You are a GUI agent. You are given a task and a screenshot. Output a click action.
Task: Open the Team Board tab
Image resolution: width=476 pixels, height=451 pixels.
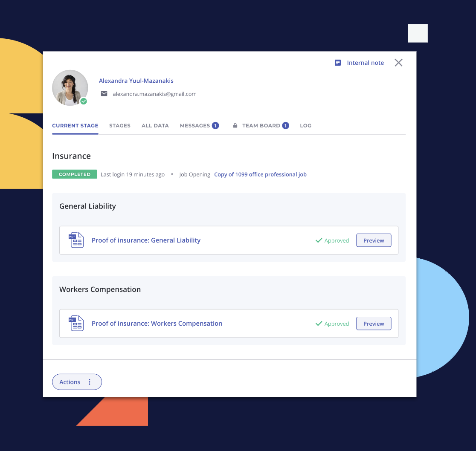(261, 126)
